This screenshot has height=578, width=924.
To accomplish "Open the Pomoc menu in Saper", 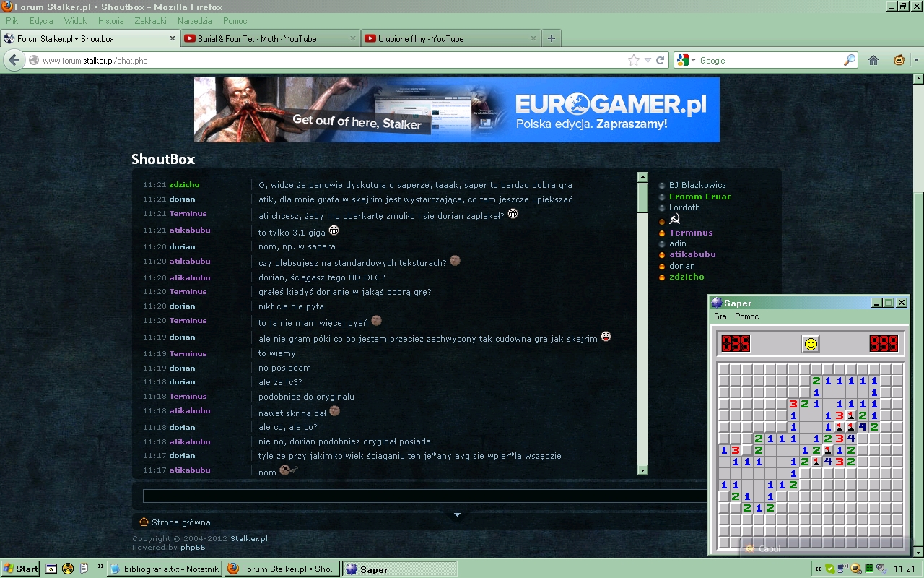I will [747, 316].
